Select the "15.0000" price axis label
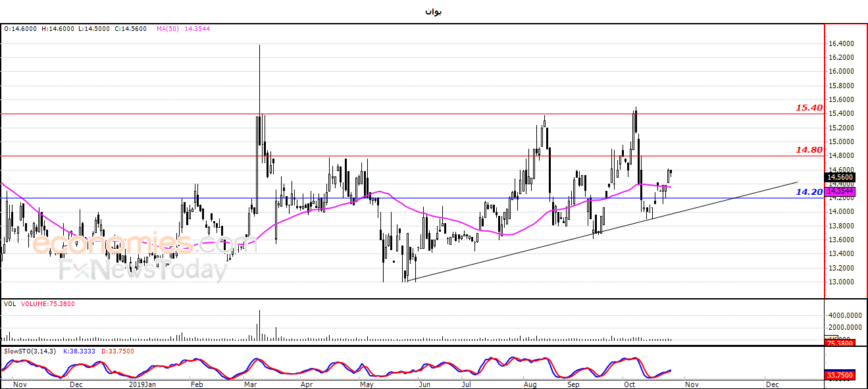This screenshot has width=868, height=389. (x=841, y=142)
